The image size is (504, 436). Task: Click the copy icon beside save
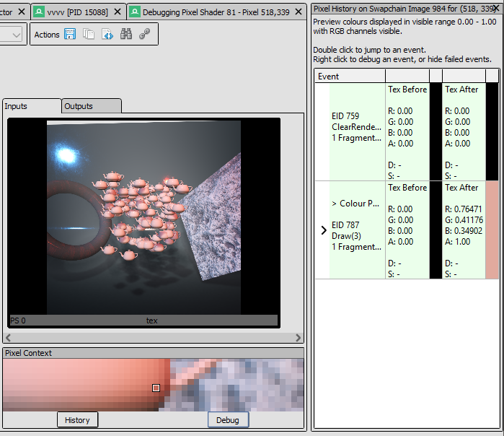coord(89,34)
